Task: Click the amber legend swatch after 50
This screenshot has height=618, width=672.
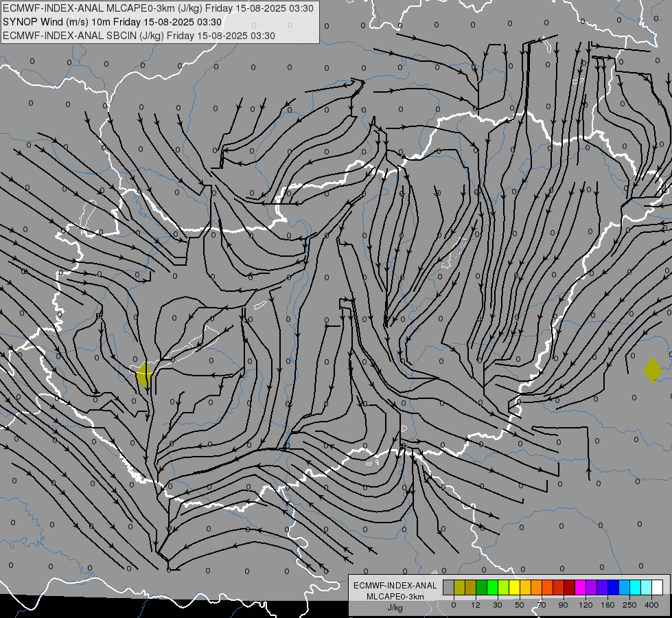Action: coord(526,587)
